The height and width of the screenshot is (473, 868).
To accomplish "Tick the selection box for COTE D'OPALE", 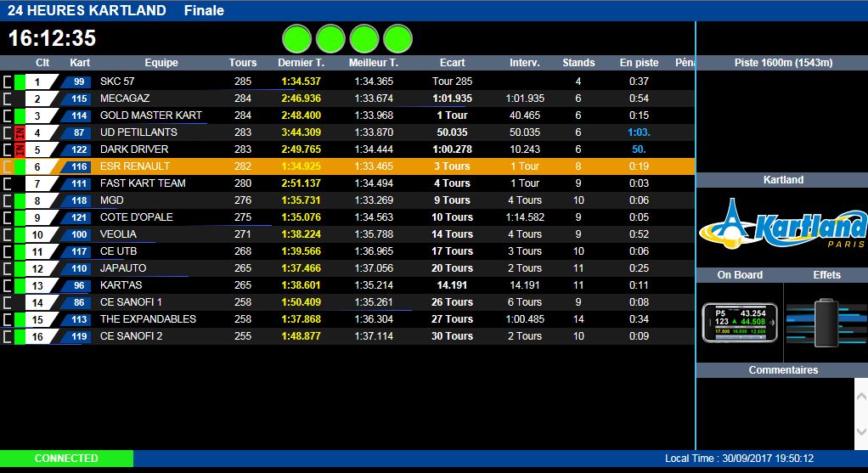I will click(7, 218).
